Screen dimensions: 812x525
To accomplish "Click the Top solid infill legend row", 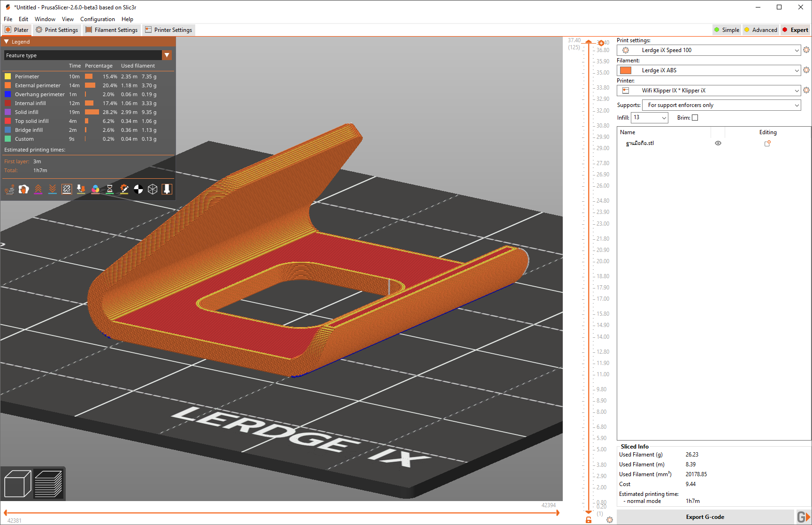I will coord(88,121).
